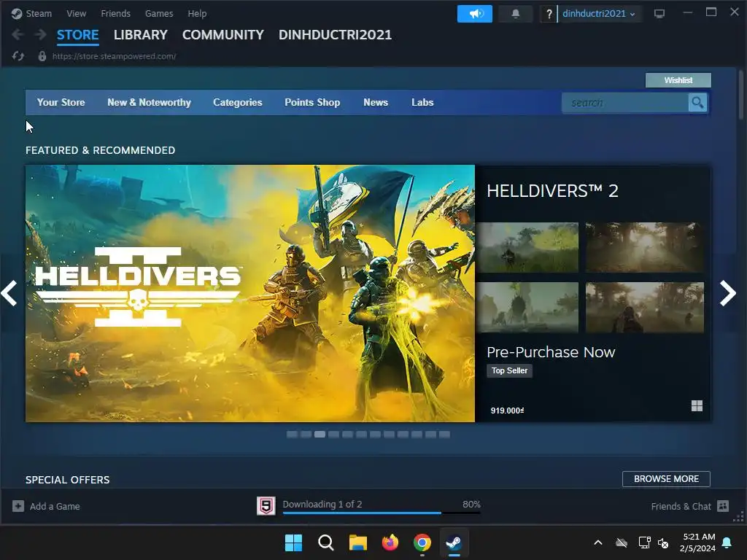Click Add a Game
This screenshot has width=747, height=560.
pos(55,506)
